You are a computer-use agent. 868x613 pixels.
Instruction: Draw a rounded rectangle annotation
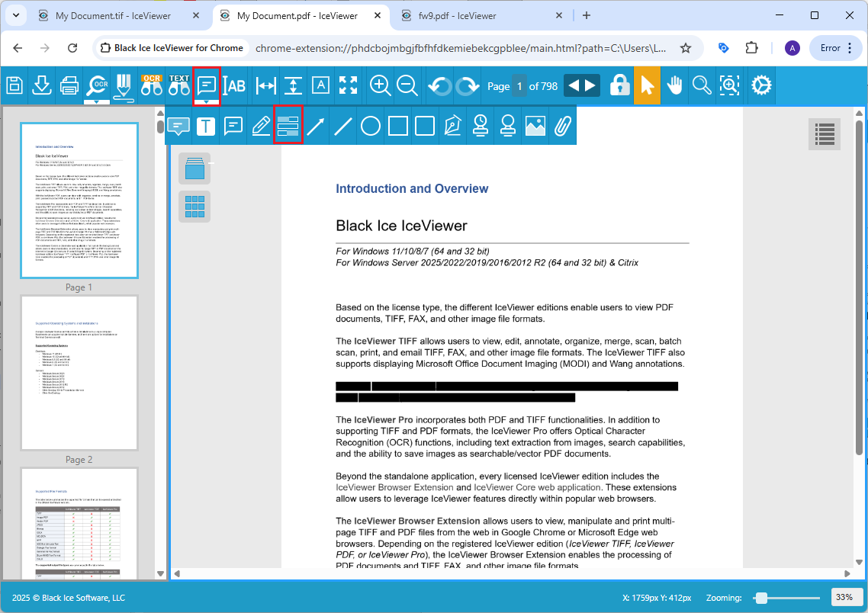point(425,126)
